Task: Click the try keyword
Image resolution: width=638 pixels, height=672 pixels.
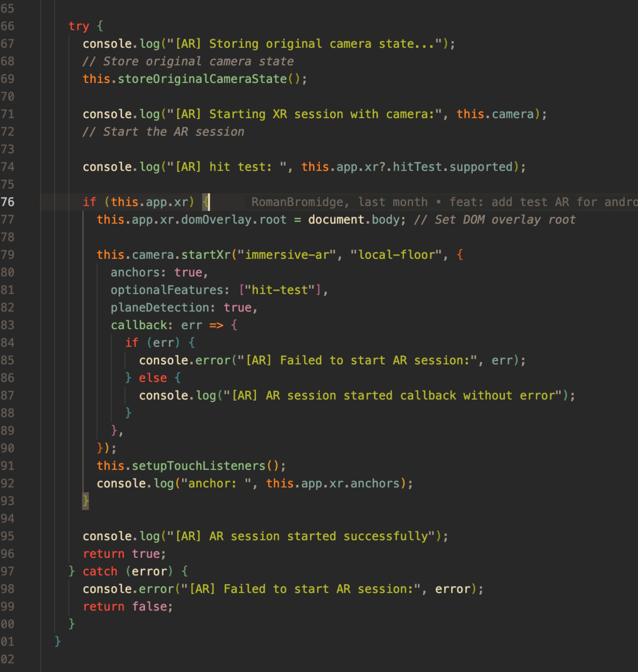Action: [78, 26]
